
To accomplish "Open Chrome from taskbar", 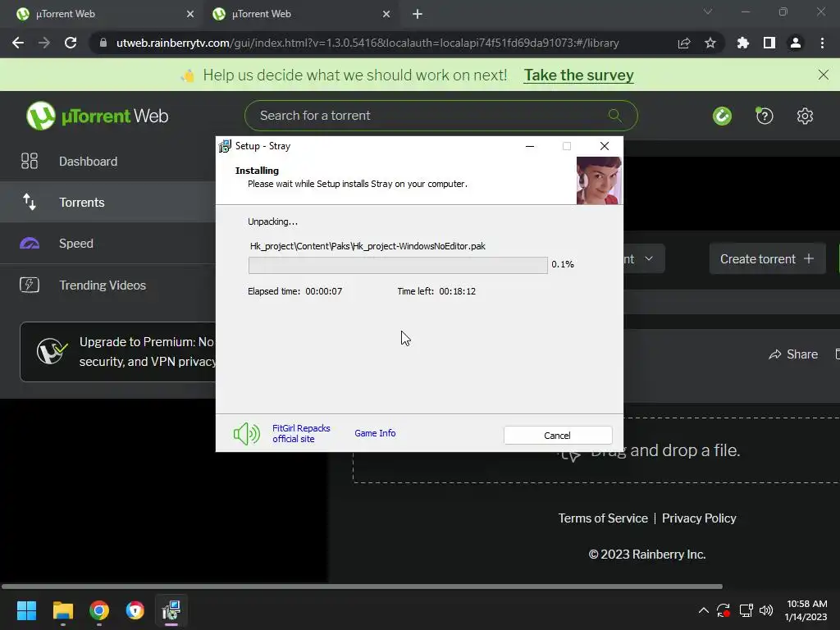I will pyautogui.click(x=99, y=610).
